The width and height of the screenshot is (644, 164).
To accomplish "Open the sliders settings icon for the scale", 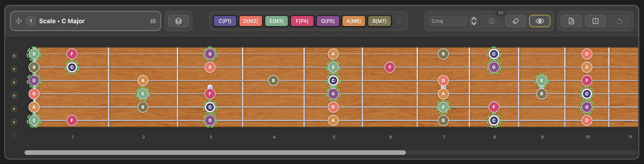I will [x=153, y=21].
